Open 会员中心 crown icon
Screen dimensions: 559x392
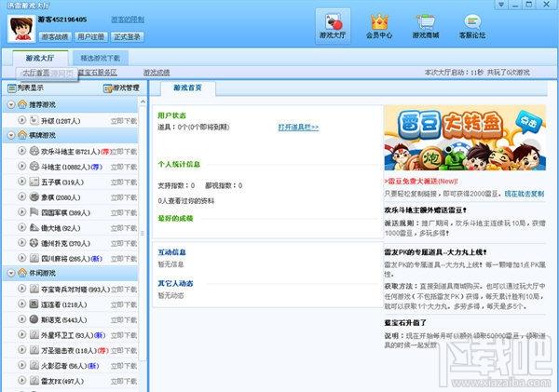[x=379, y=26]
